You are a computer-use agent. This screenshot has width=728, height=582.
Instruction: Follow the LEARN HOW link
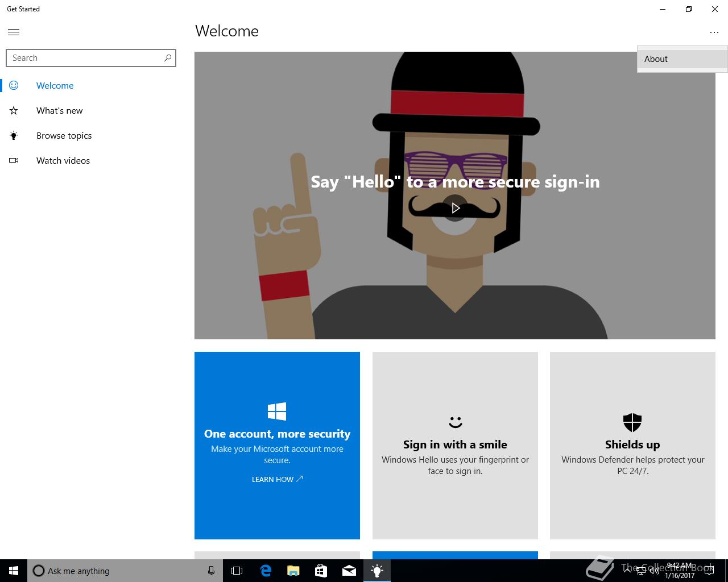click(278, 479)
